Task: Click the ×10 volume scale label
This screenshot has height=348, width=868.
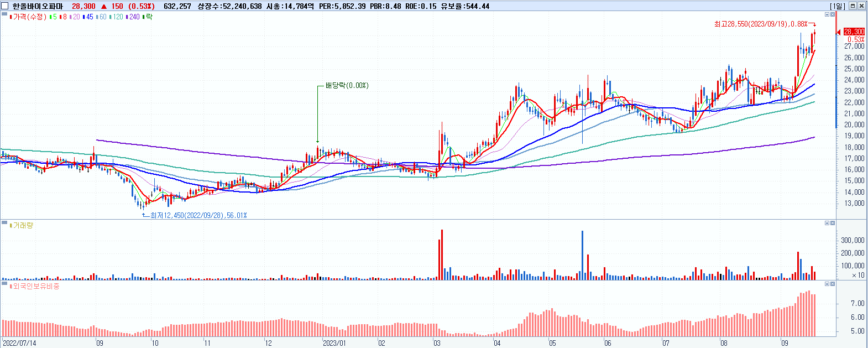Action: pos(858,275)
